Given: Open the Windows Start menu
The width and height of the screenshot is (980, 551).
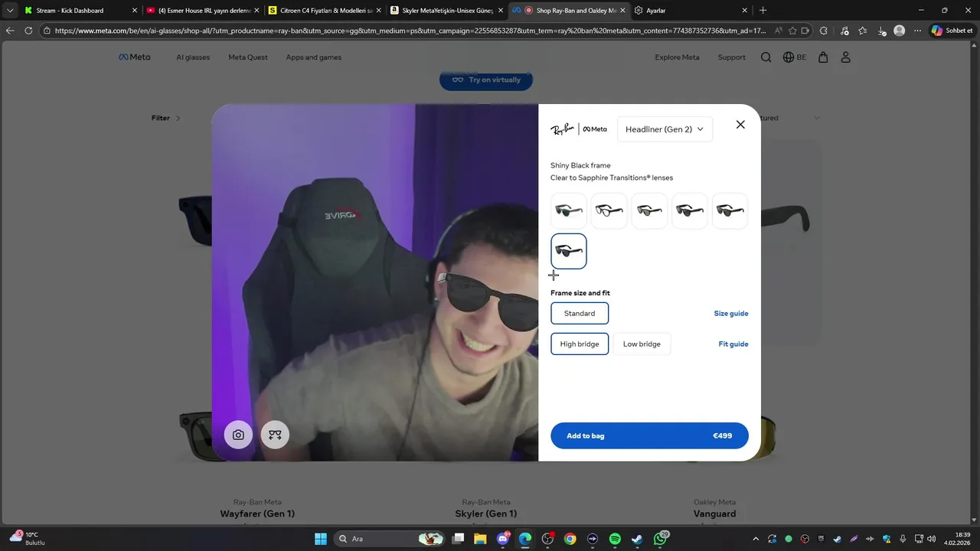Looking at the screenshot, I should (x=321, y=539).
